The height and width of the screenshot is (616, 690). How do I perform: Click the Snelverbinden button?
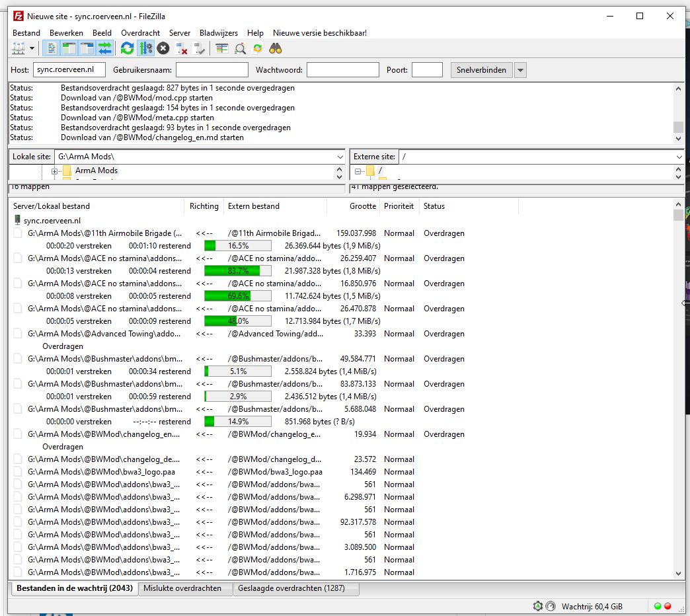click(x=481, y=70)
